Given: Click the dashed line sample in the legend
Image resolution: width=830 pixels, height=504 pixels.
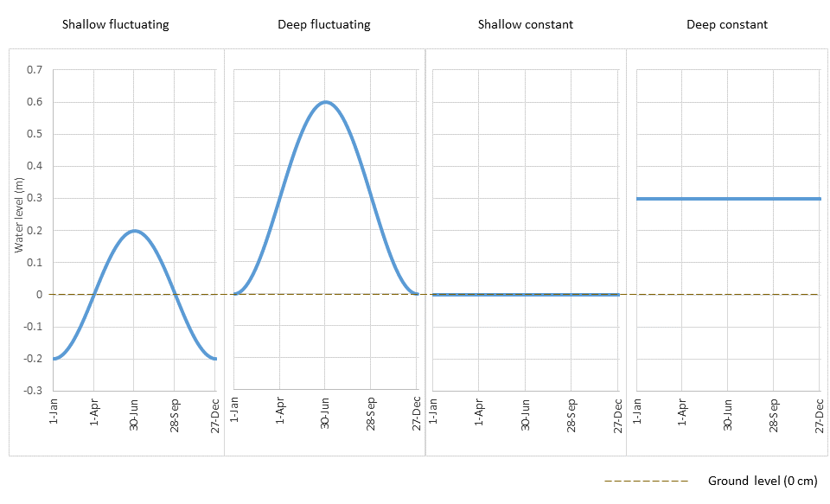Looking at the screenshot, I should 646,482.
